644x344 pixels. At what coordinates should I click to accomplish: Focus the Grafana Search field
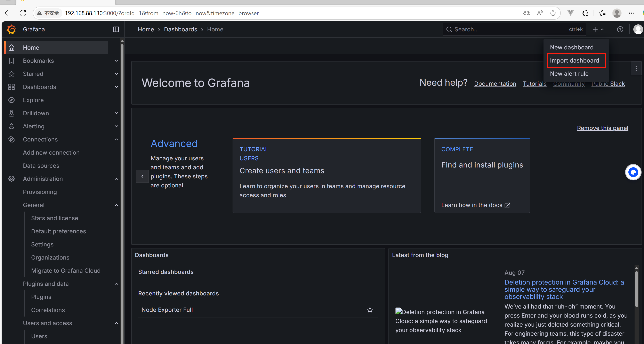tap(514, 29)
